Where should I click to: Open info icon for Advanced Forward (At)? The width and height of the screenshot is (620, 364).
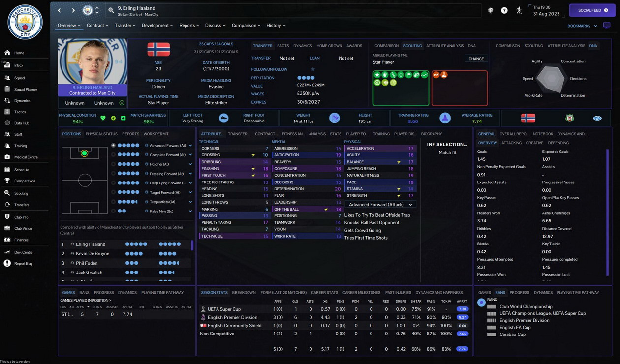(147, 146)
